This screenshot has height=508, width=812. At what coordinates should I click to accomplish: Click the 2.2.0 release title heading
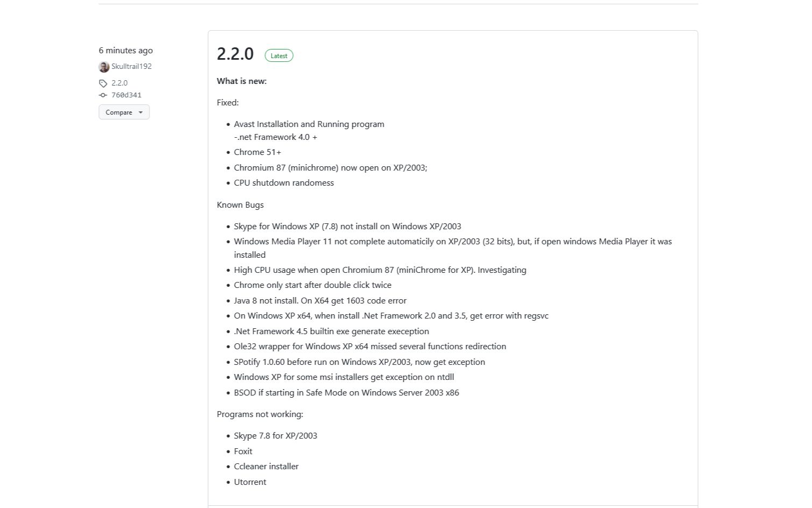tap(235, 54)
